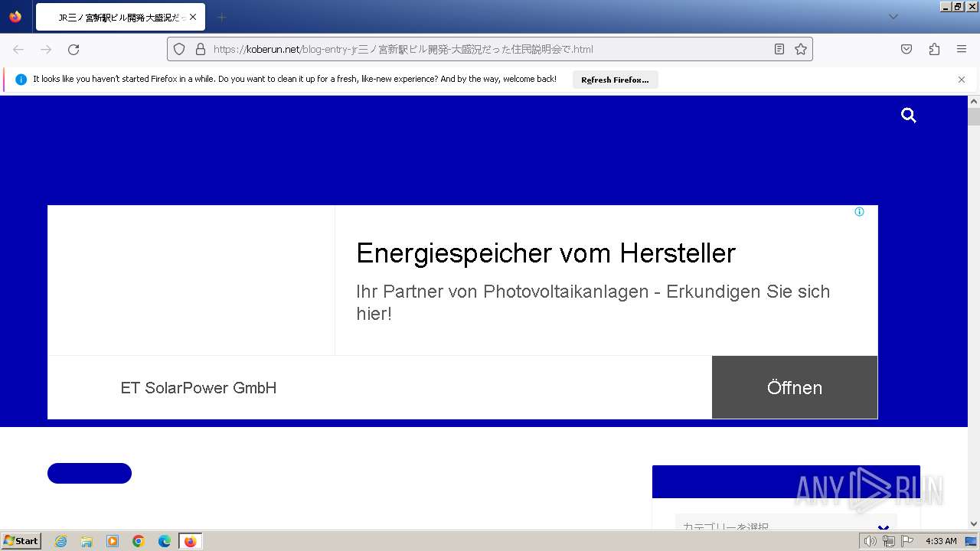The width and height of the screenshot is (980, 551).
Task: Open volume control in system tray
Action: [870, 541]
